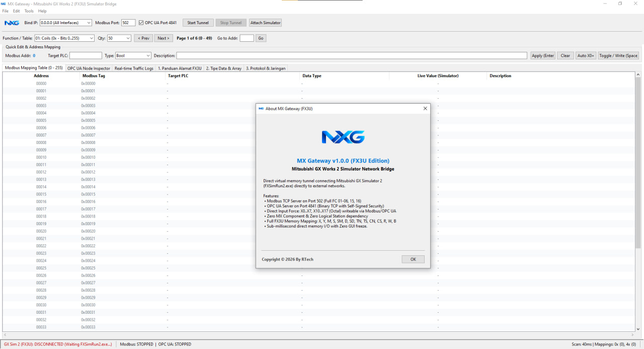The image size is (644, 349).
Task: Click the Start Tunnel button
Action: click(198, 23)
